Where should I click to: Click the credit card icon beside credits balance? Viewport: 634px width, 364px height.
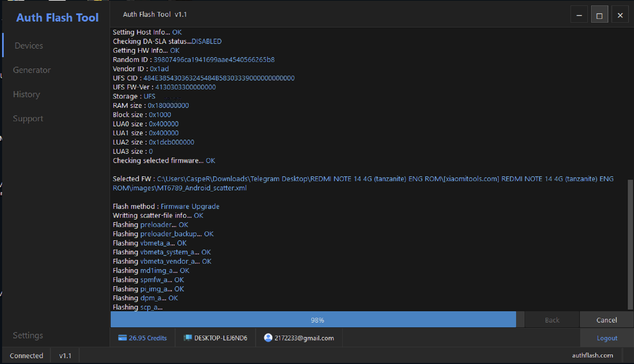(123, 338)
